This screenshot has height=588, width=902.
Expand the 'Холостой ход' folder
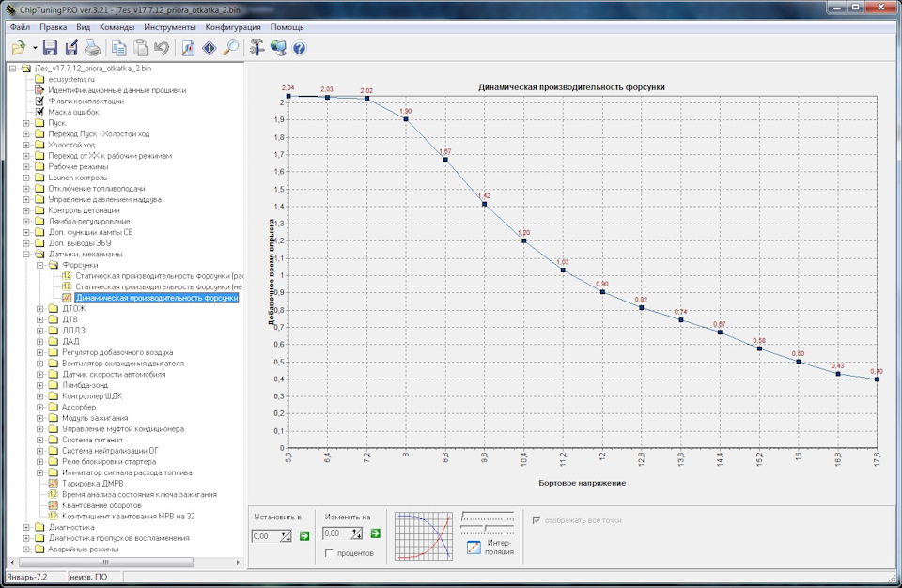pyautogui.click(x=26, y=145)
